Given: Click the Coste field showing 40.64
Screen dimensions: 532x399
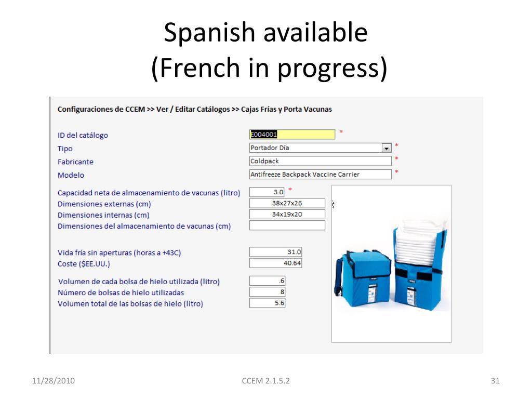Looking at the screenshot, I should click(275, 263).
